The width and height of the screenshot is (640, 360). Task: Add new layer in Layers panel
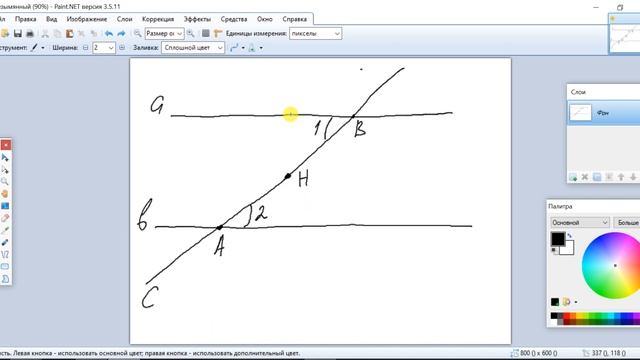(573, 177)
